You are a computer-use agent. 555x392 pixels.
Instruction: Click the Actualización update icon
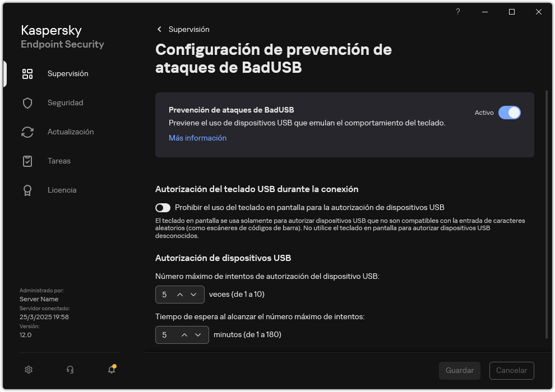[27, 132]
